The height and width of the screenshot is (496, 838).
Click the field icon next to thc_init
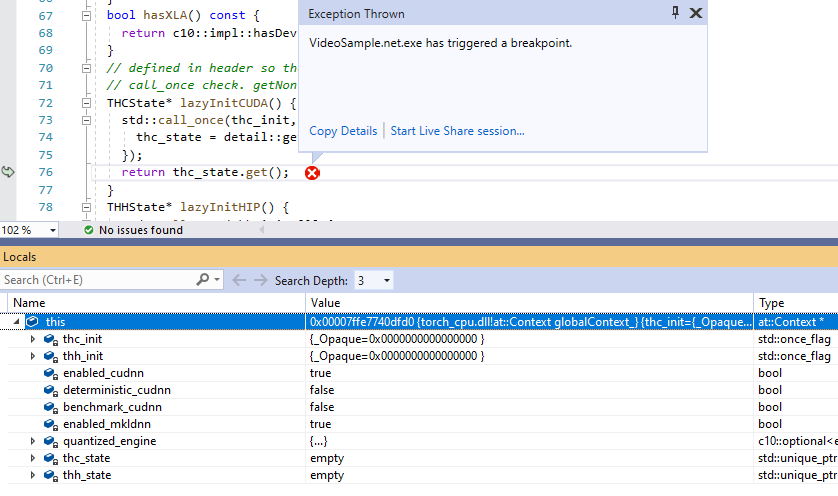click(51, 339)
